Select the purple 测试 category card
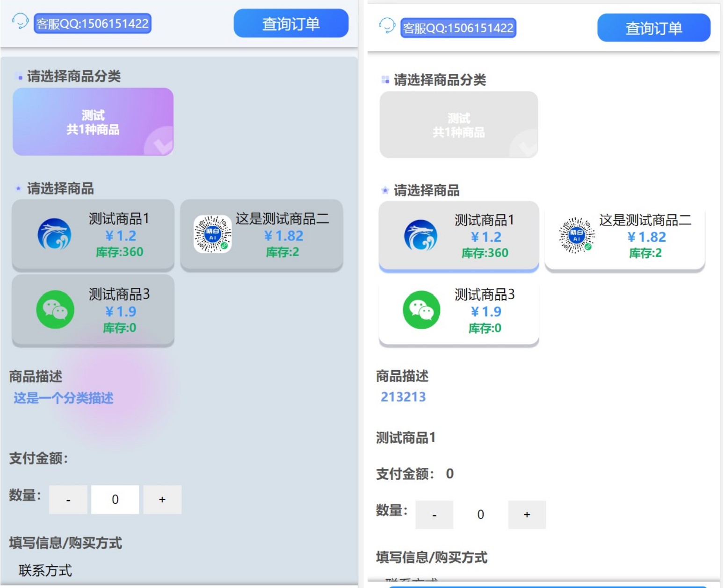 click(93, 122)
